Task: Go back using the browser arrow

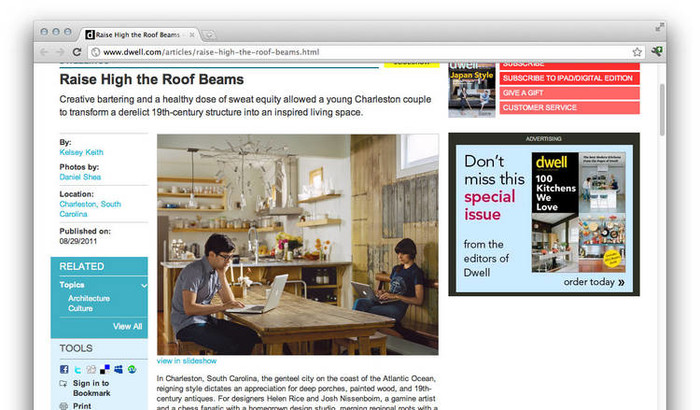Action: click(x=45, y=52)
